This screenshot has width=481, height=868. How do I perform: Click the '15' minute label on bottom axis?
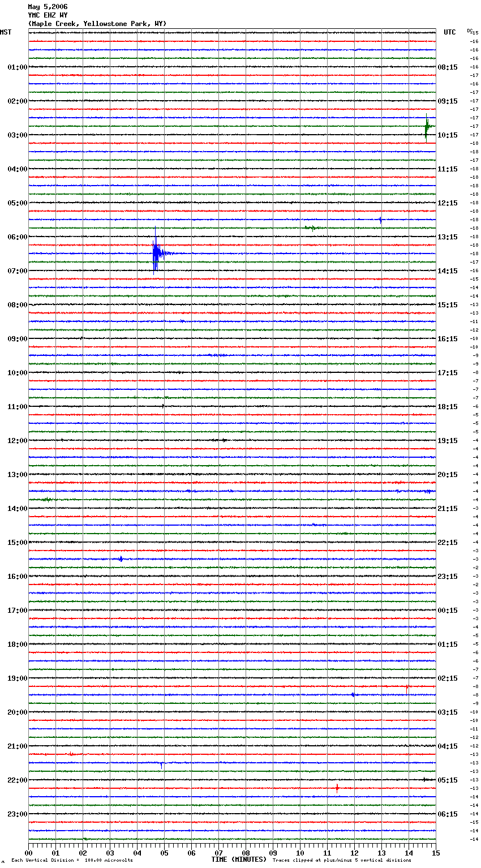coord(435,853)
